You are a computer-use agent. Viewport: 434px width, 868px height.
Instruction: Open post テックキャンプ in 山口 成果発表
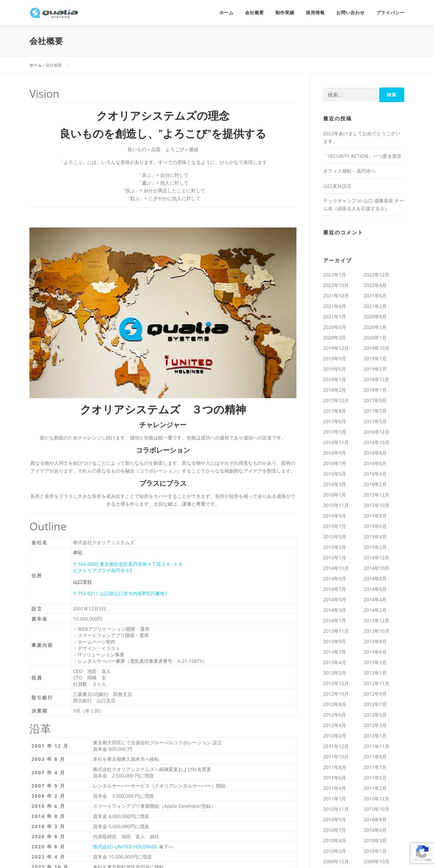pos(363,205)
